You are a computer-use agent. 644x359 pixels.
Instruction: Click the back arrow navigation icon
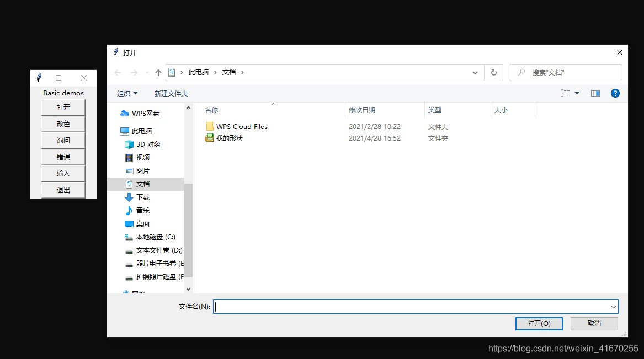pos(117,72)
